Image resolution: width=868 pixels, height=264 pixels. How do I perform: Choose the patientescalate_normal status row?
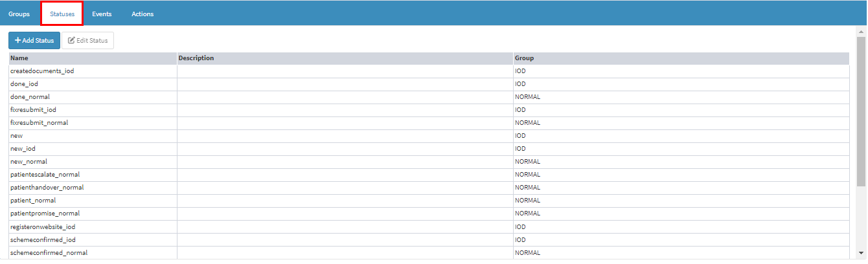click(x=45, y=175)
